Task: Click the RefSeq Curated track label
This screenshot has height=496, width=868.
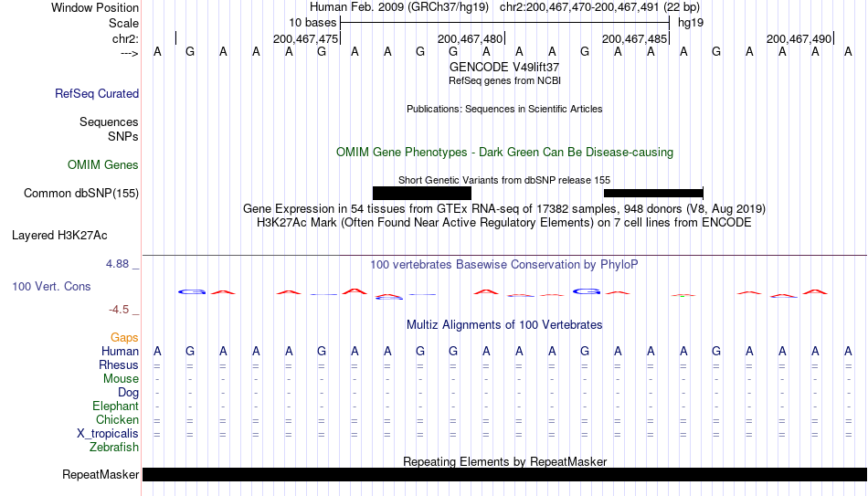Action: [x=96, y=93]
